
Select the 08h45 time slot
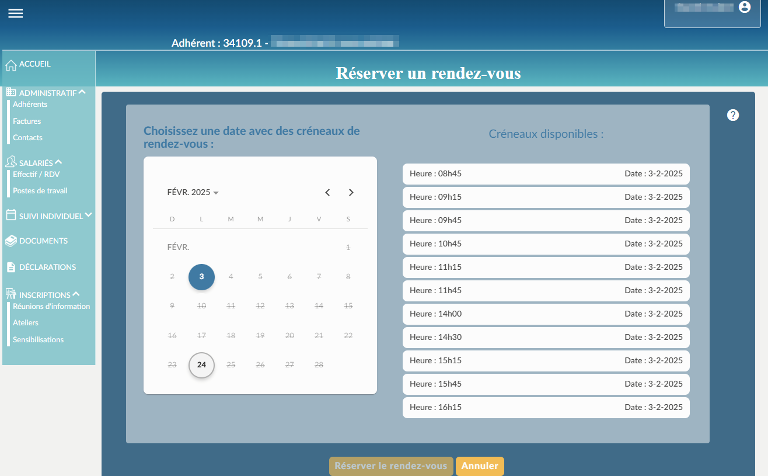point(545,173)
